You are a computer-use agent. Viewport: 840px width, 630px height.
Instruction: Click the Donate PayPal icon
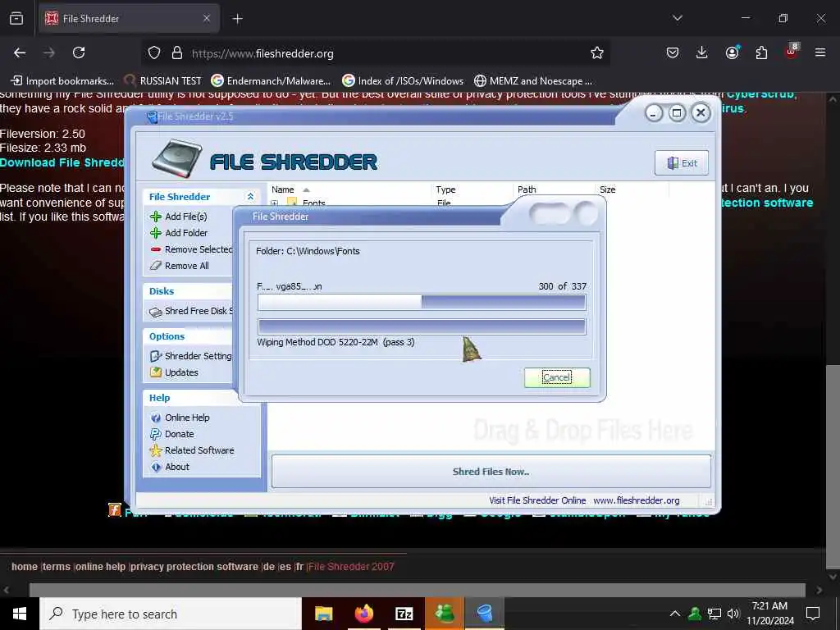tap(156, 434)
